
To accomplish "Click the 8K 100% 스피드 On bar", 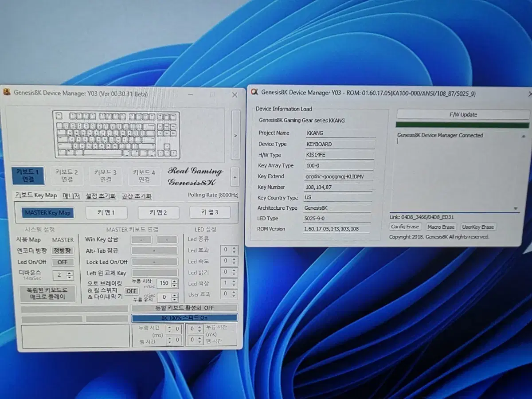I will (184, 318).
